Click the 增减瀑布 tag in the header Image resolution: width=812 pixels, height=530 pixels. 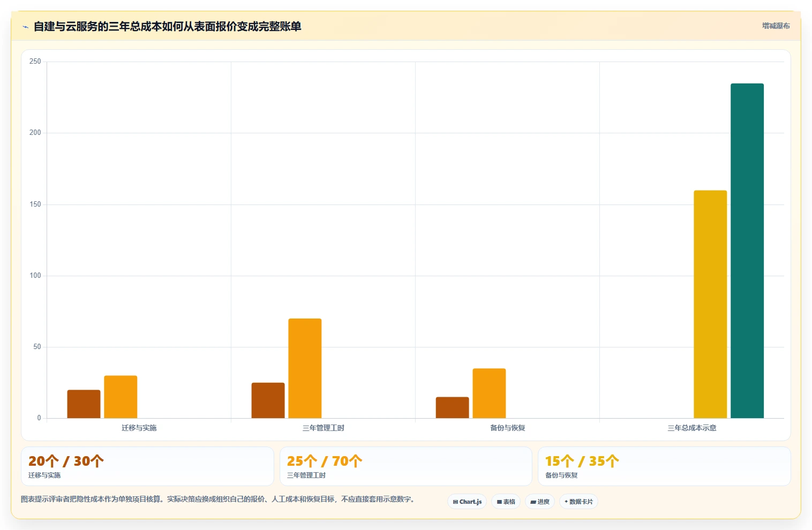pyautogui.click(x=776, y=26)
